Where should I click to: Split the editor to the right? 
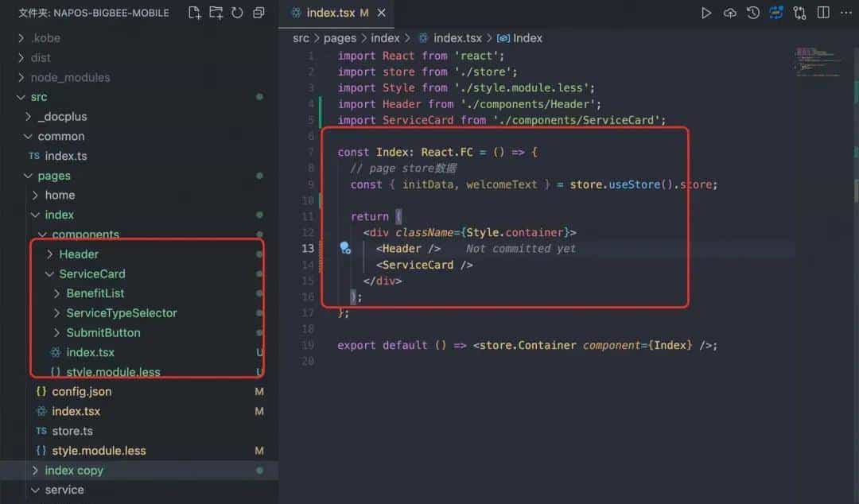[823, 13]
